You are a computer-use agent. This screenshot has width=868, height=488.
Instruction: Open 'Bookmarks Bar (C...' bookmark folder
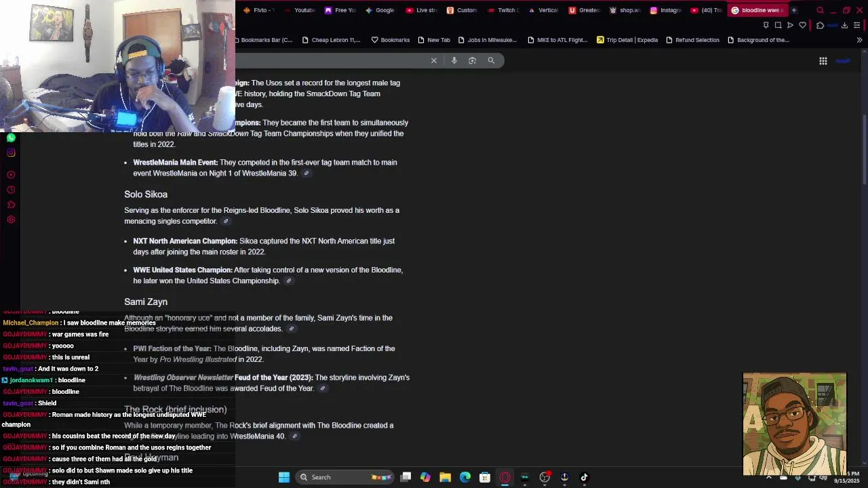pos(265,40)
